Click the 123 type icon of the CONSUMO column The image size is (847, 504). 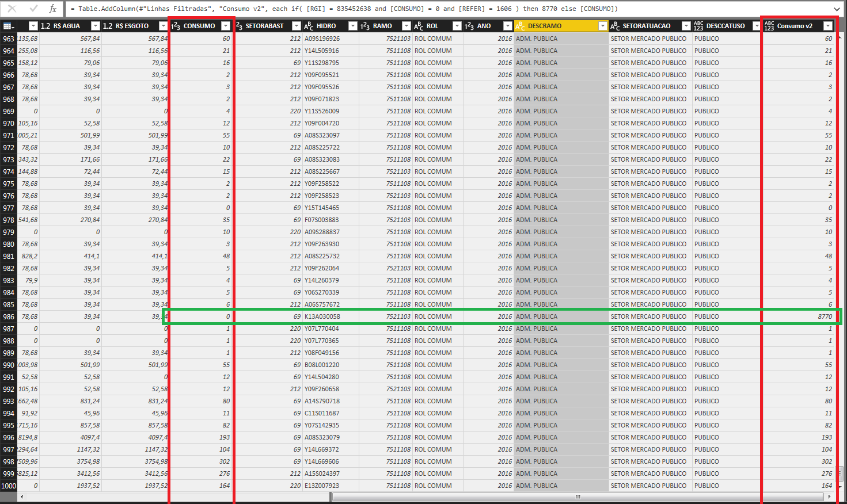pyautogui.click(x=176, y=26)
